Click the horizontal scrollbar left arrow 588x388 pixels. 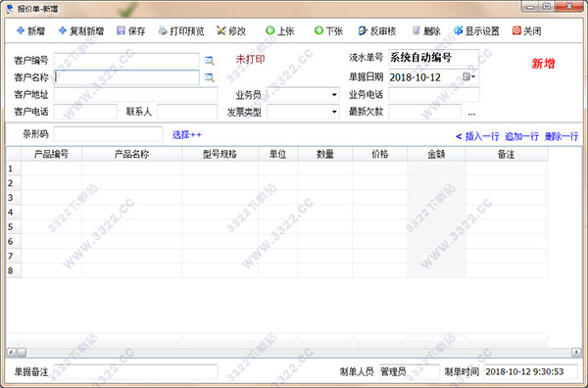pyautogui.click(x=11, y=352)
